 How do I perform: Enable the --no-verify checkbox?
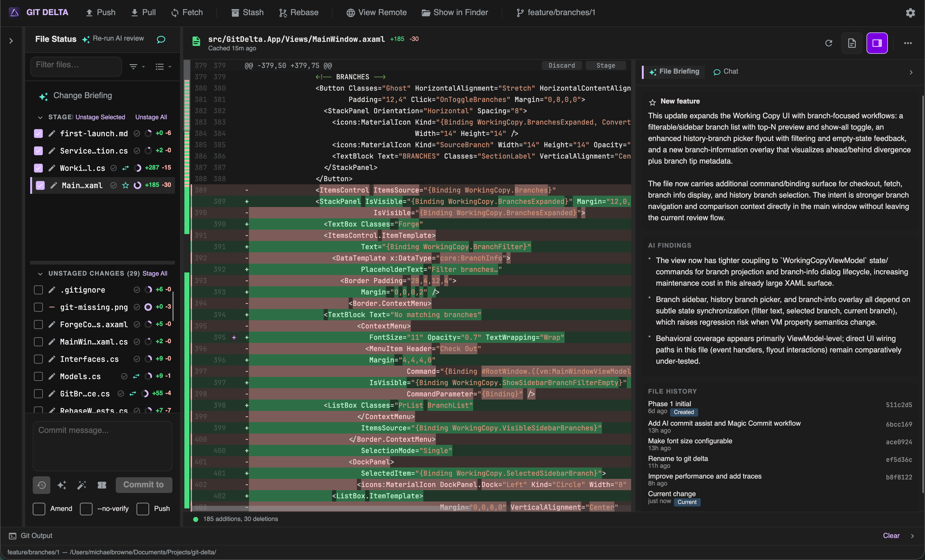[x=86, y=509]
